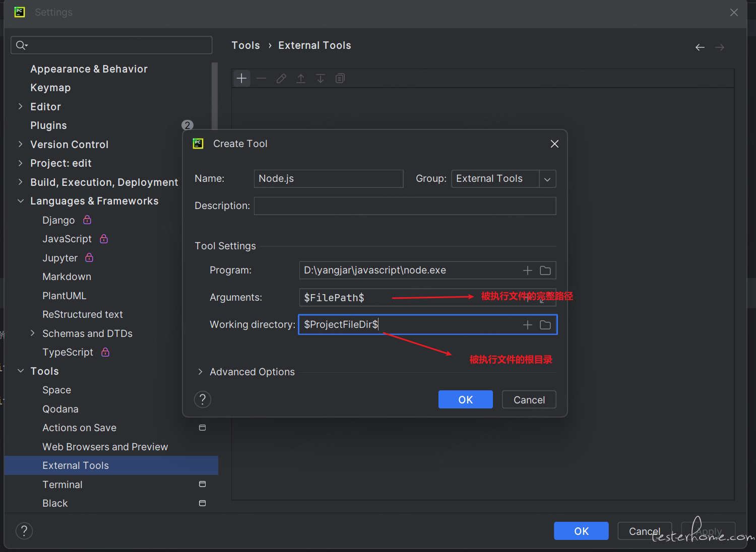Close the Settings window
The width and height of the screenshot is (756, 552).
coord(734,12)
